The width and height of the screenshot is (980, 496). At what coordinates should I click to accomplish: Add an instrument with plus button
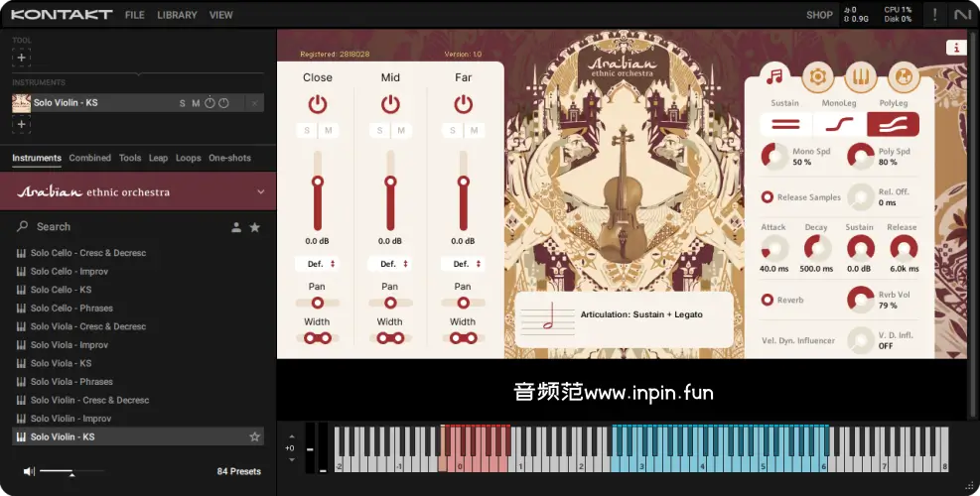pyautogui.click(x=21, y=124)
